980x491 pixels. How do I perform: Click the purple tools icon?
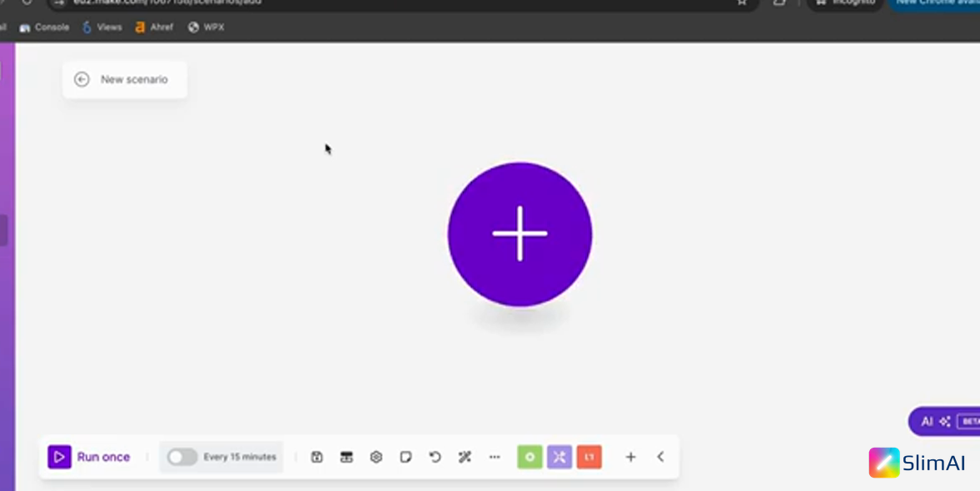click(x=560, y=457)
